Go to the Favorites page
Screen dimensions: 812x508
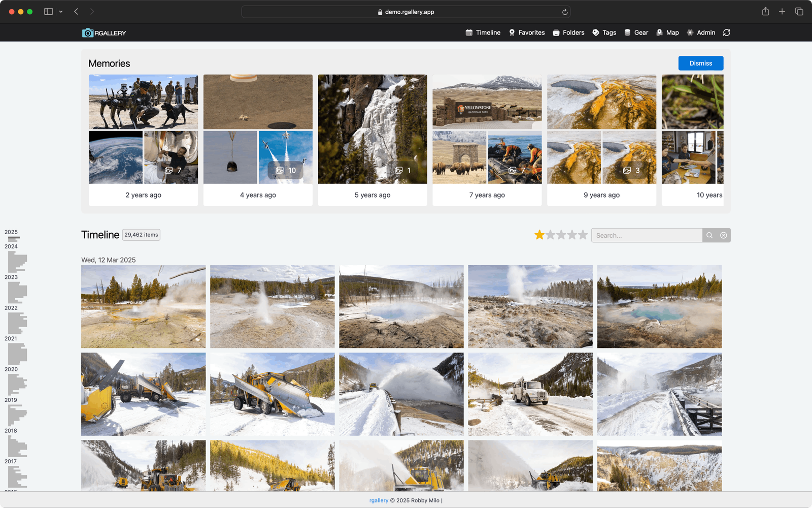coord(527,33)
